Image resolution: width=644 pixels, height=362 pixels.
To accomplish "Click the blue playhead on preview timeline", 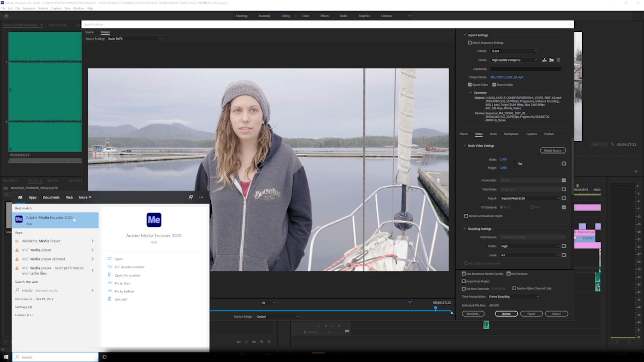I will pyautogui.click(x=435, y=308).
